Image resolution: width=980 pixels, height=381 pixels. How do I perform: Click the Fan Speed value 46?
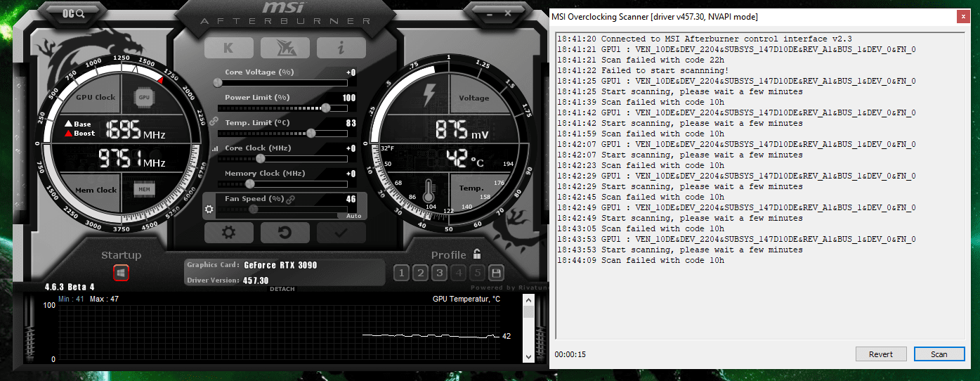point(351,199)
